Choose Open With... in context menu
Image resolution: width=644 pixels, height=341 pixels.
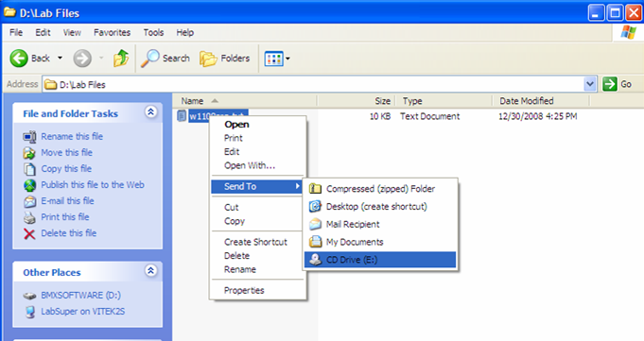click(258, 166)
